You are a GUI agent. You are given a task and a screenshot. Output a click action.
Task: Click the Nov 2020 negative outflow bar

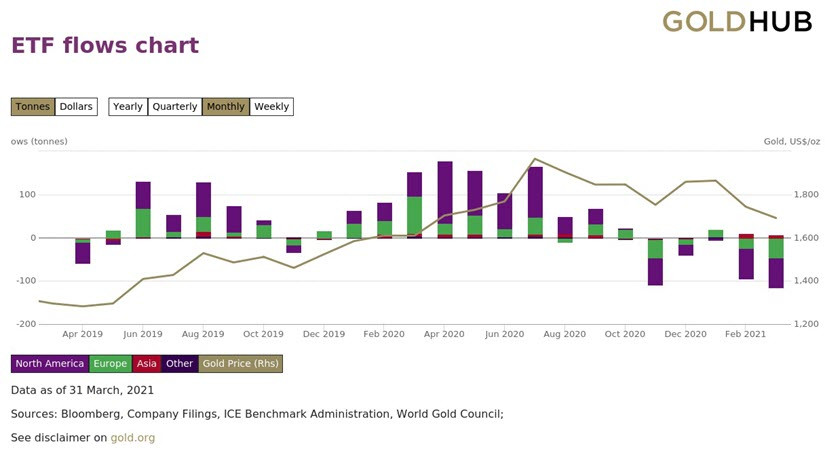click(655, 261)
